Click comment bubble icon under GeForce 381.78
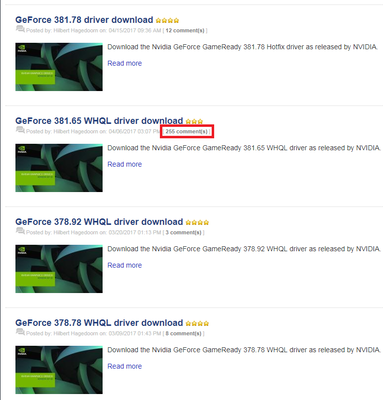The width and height of the screenshot is (383, 400). (x=20, y=29)
